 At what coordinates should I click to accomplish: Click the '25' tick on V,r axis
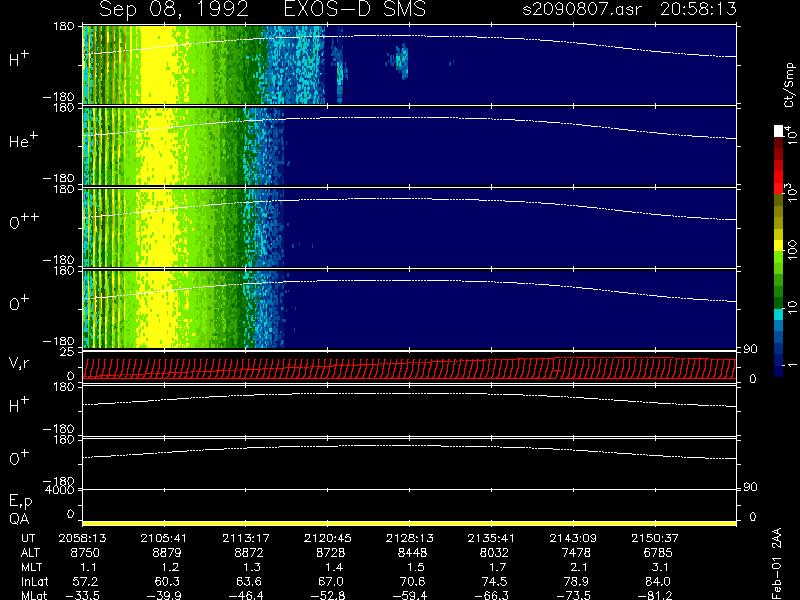click(x=68, y=352)
